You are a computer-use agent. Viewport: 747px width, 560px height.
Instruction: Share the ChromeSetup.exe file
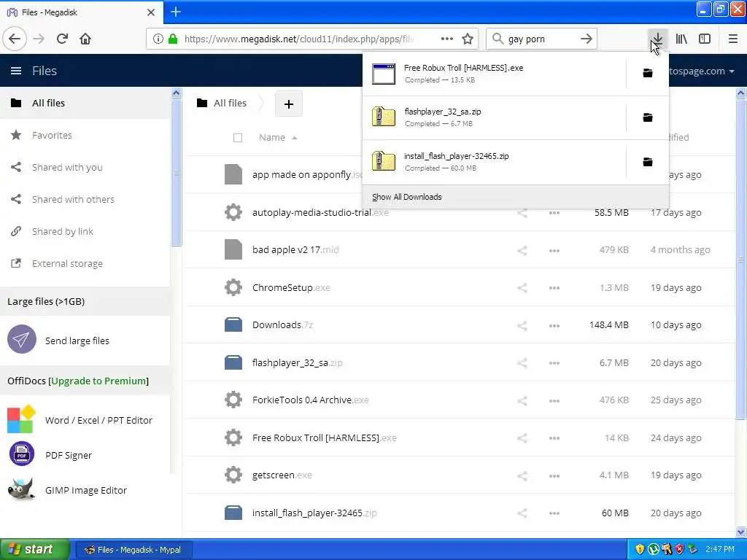pos(522,287)
